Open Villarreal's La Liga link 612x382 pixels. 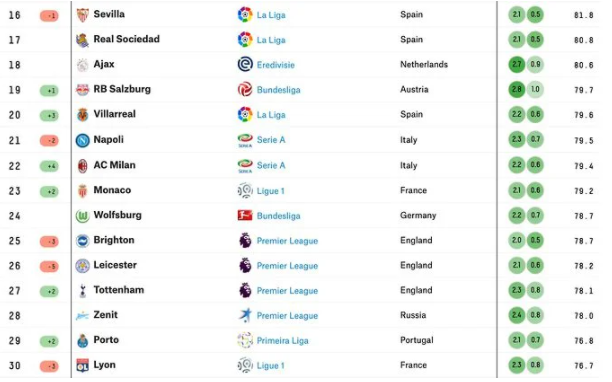point(271,115)
